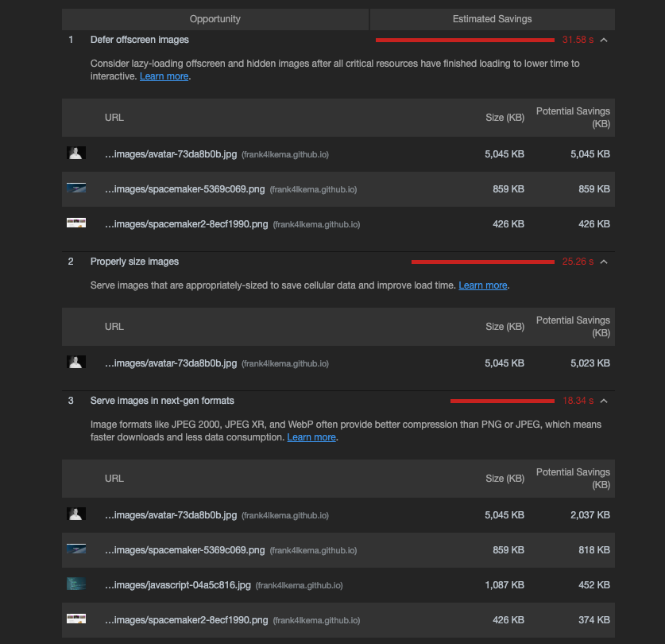This screenshot has width=665, height=644.
Task: Click the avatar thumbnail in next-gen formats table
Action: 75,514
